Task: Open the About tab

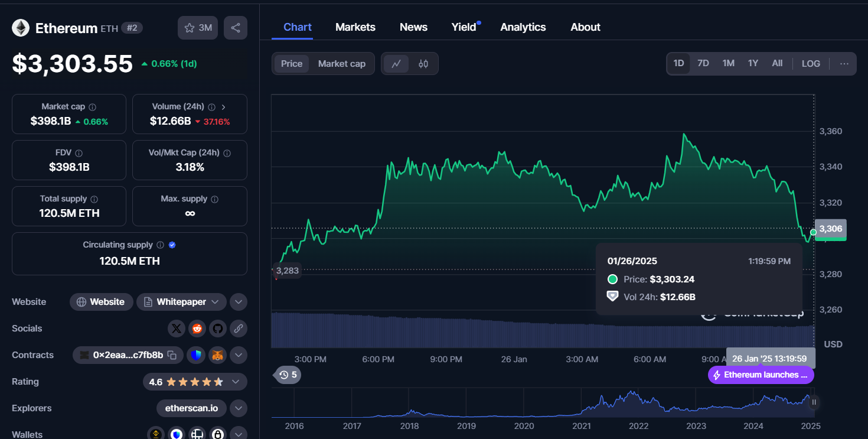Action: click(585, 27)
